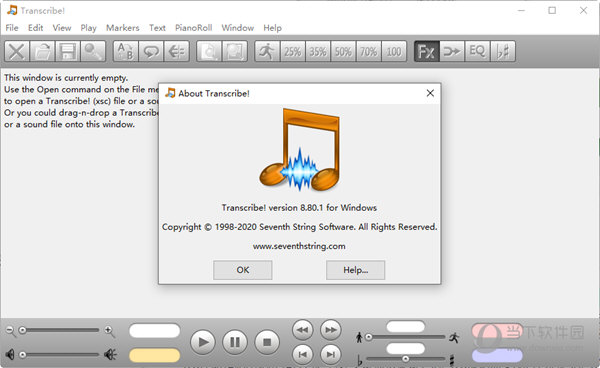The image size is (600, 368).
Task: Start playback with the Play button
Action: point(203,342)
